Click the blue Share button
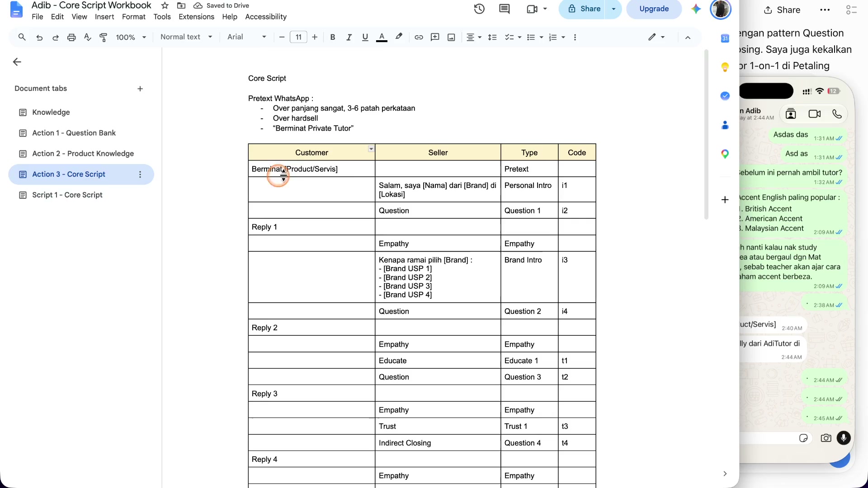 coord(582,9)
